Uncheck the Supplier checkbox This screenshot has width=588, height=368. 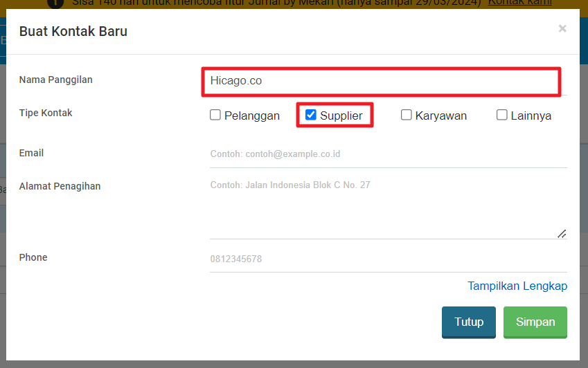[311, 116]
